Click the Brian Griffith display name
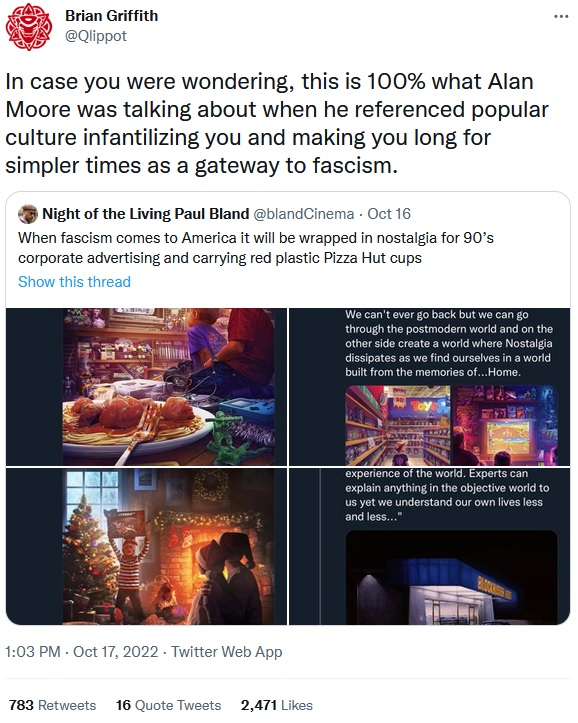 (112, 16)
